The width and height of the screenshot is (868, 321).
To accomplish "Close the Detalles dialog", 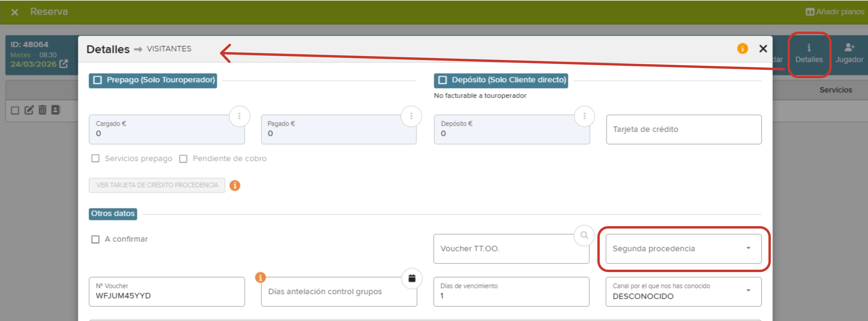I will (x=763, y=49).
